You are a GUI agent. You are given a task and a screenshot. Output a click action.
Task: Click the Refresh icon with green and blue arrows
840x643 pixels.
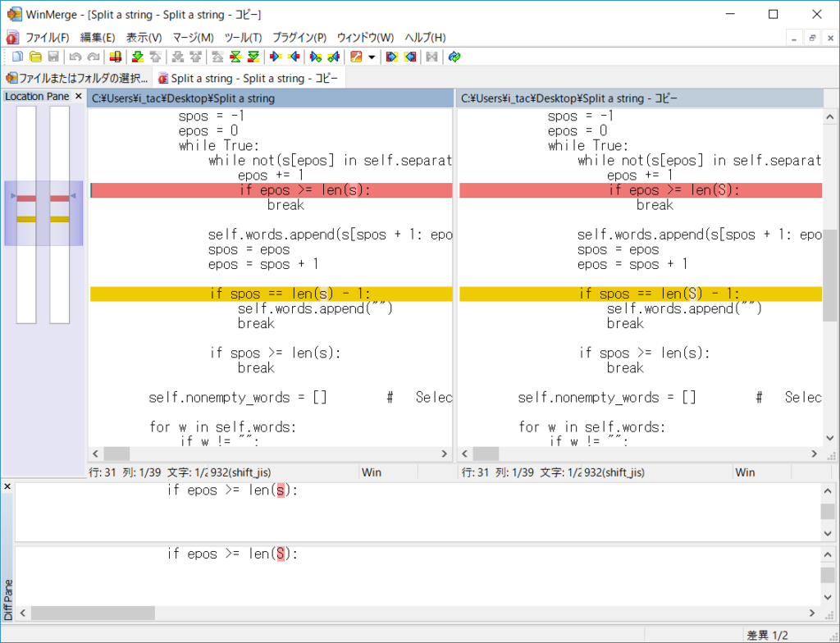coord(454,57)
